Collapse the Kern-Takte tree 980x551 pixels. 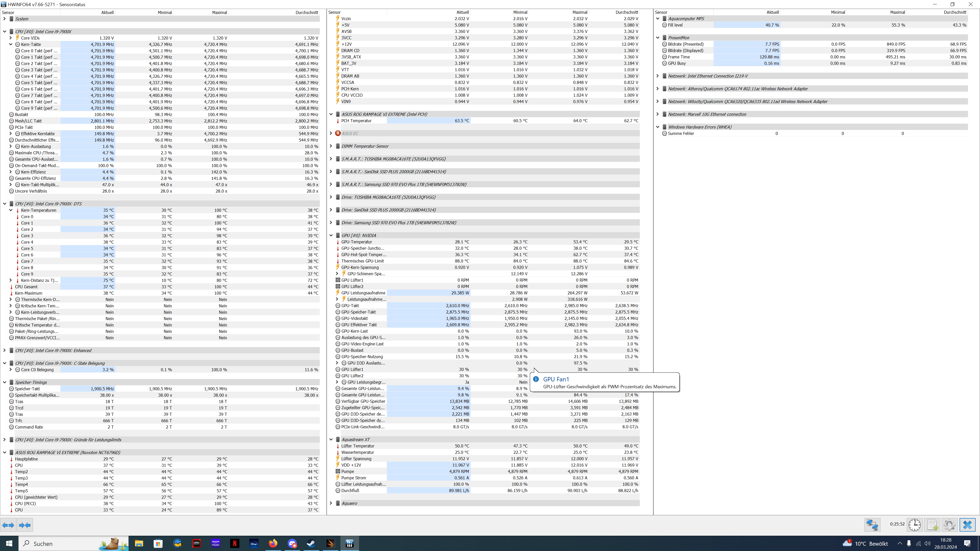click(x=11, y=44)
